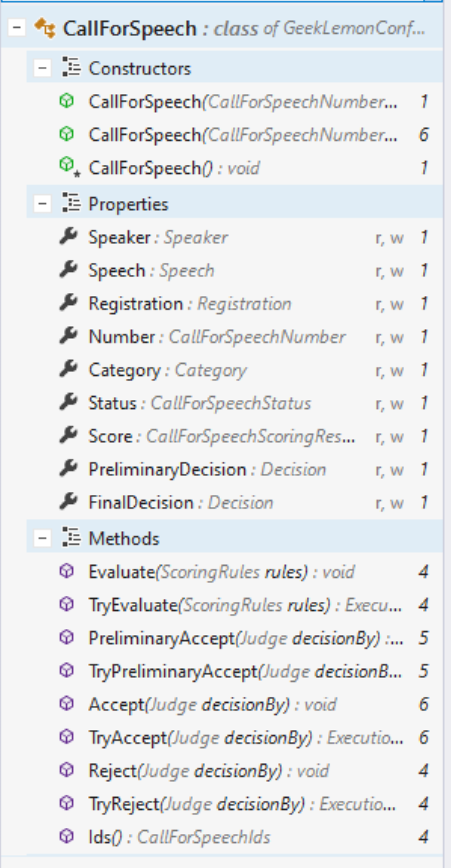Click the method icon beside Ids()
This screenshot has height=868, width=451.
pos(66,836)
